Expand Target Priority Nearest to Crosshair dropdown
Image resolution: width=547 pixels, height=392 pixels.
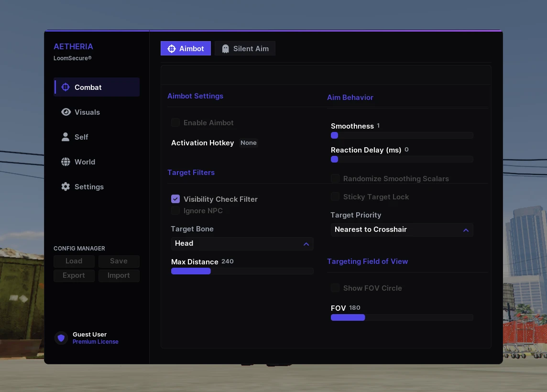tap(402, 230)
